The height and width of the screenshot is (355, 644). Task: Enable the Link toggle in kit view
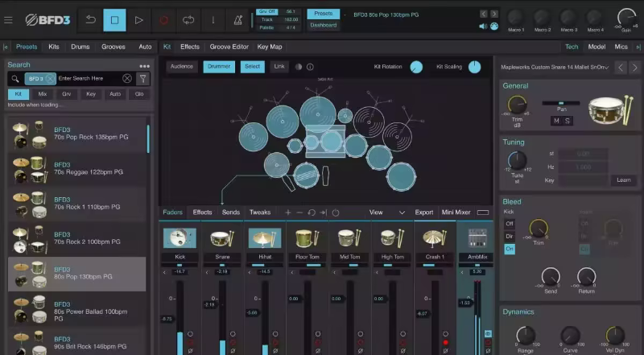pos(279,67)
